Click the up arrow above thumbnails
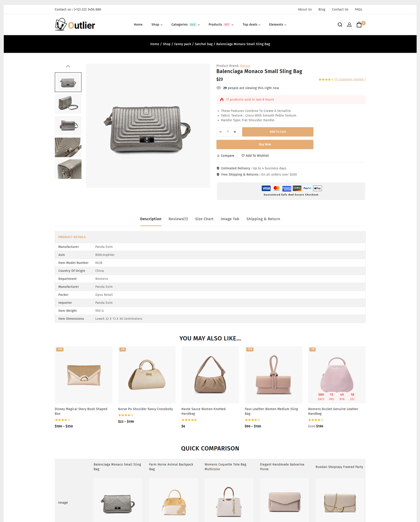 68,66
